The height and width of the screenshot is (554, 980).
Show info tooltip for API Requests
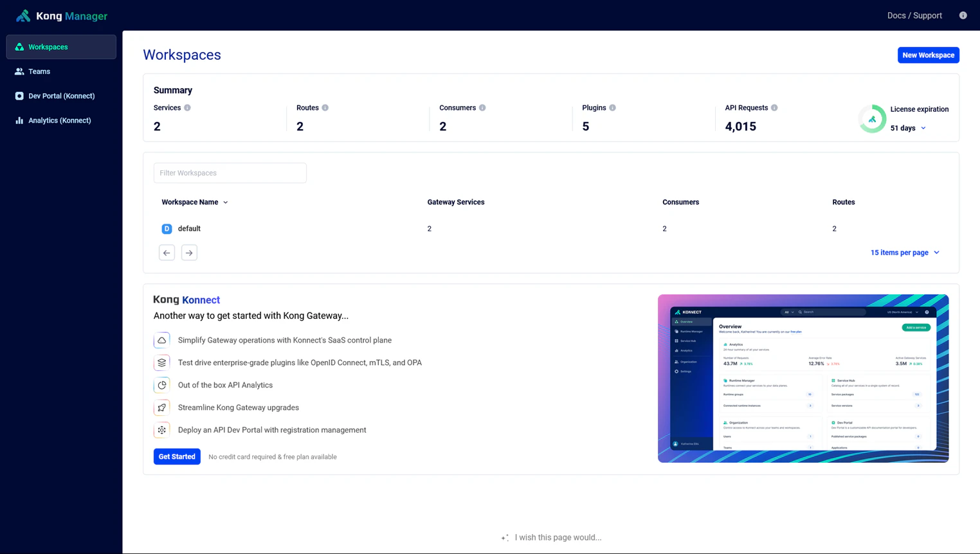pyautogui.click(x=774, y=108)
